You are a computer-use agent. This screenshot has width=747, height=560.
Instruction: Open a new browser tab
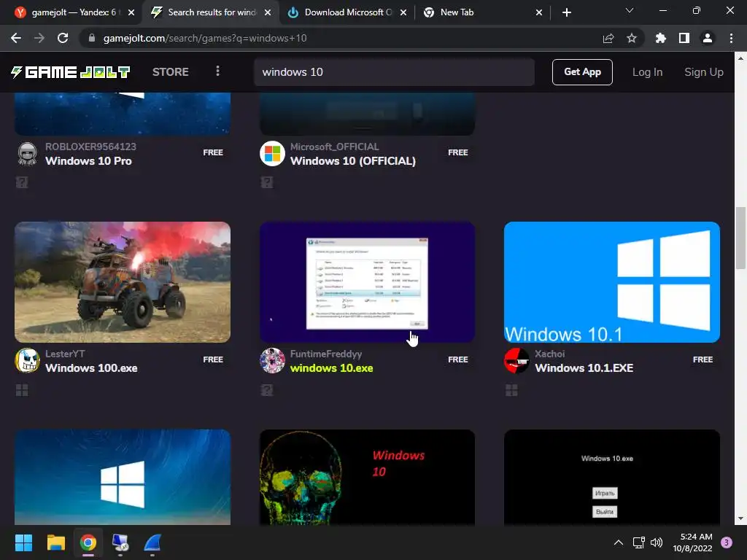tap(566, 12)
